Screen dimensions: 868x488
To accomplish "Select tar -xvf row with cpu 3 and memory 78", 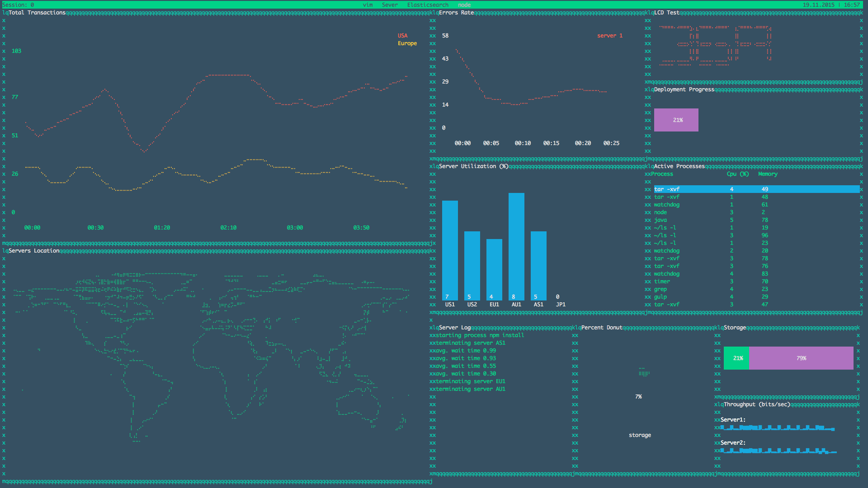I will point(757,258).
